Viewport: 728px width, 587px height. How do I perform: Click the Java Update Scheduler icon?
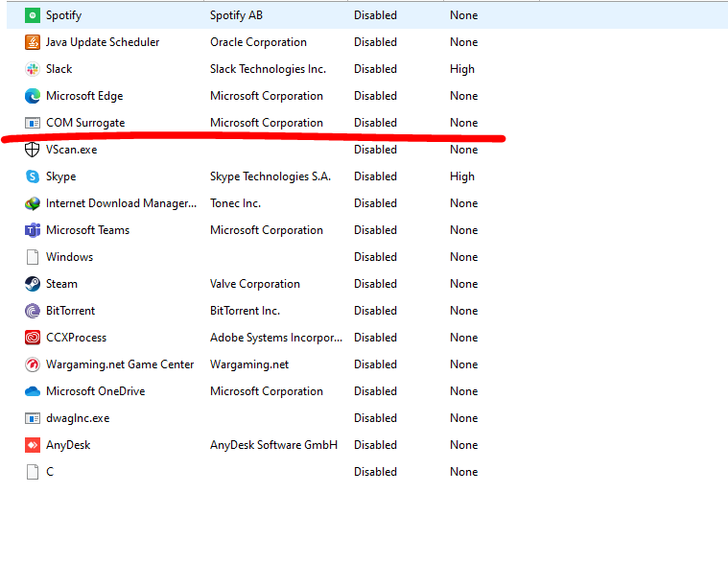(x=32, y=42)
